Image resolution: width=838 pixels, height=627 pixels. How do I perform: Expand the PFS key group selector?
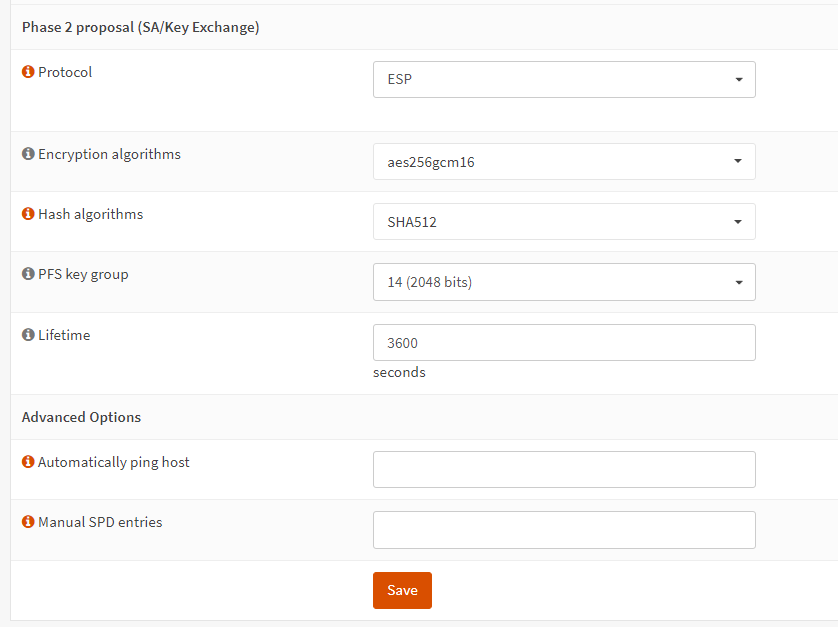point(564,282)
